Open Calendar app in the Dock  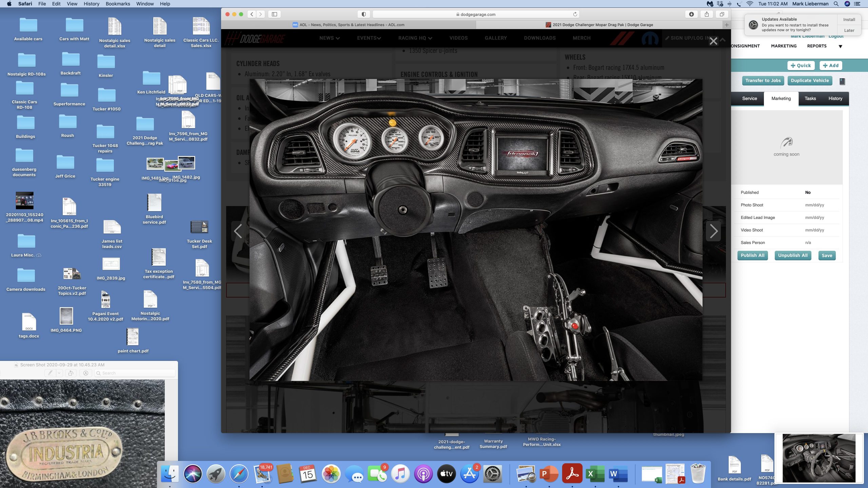pyautogui.click(x=308, y=474)
